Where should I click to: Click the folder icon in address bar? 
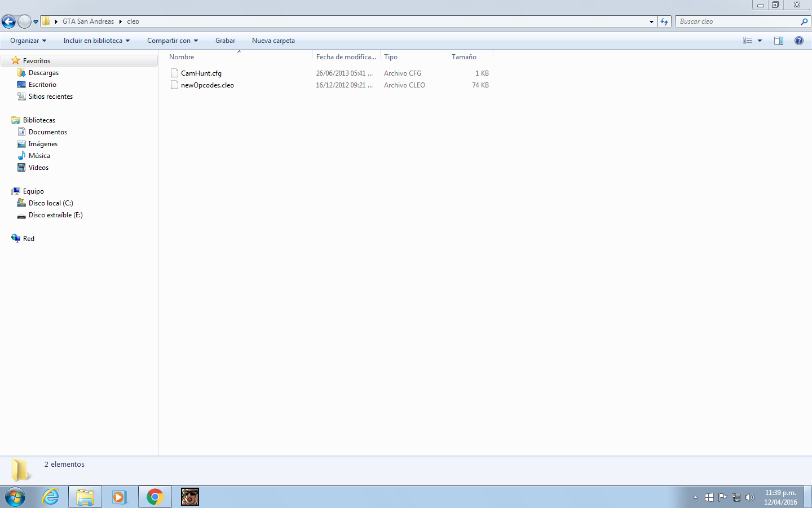point(46,21)
